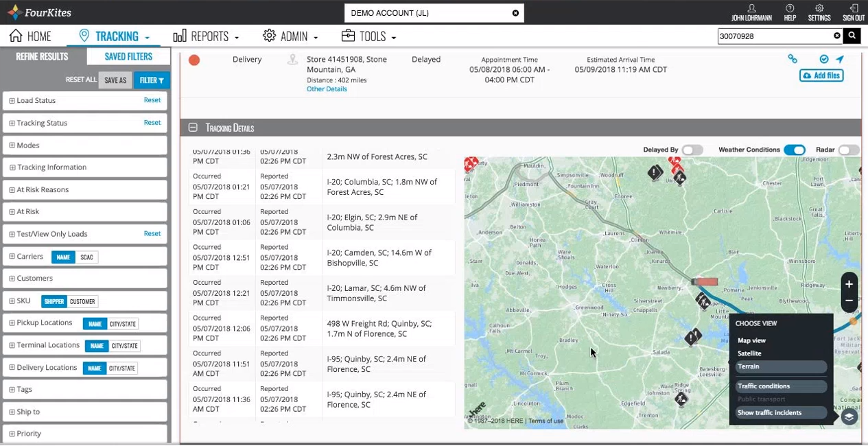868x446 pixels.
Task: Open the Other Details link
Action: coord(327,89)
